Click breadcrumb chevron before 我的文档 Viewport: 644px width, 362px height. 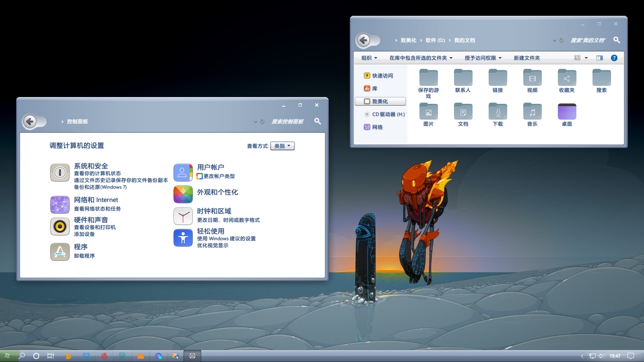click(450, 40)
